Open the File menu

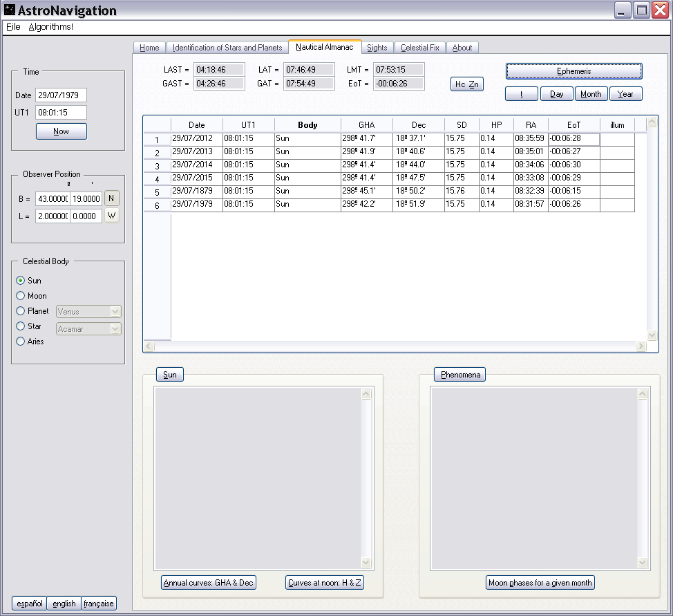[13, 27]
